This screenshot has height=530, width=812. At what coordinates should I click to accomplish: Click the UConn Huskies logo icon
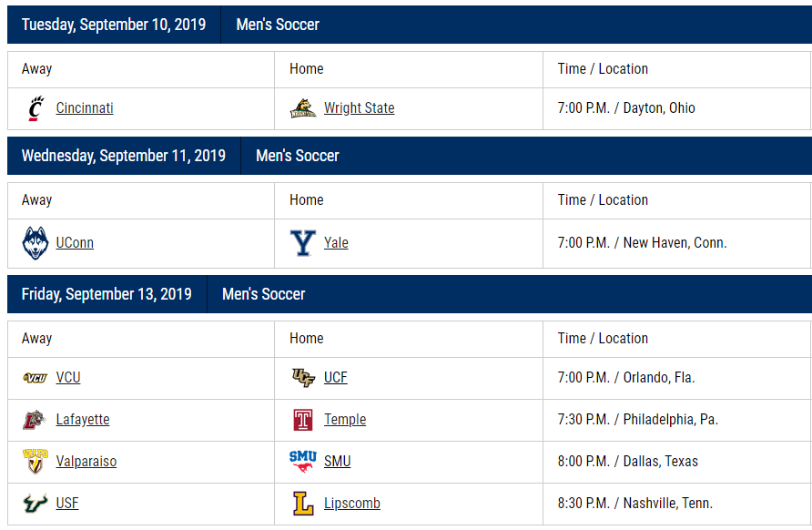36,243
